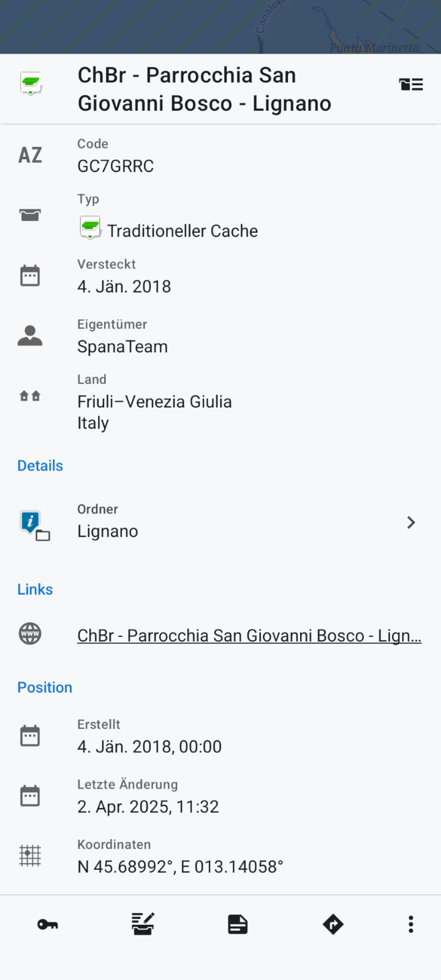Open the three-dot overflow menu
The width and height of the screenshot is (441, 980).
410,924
